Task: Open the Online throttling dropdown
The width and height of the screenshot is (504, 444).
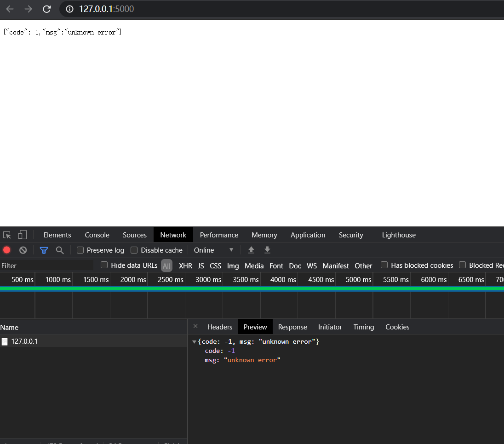Action: [x=214, y=250]
